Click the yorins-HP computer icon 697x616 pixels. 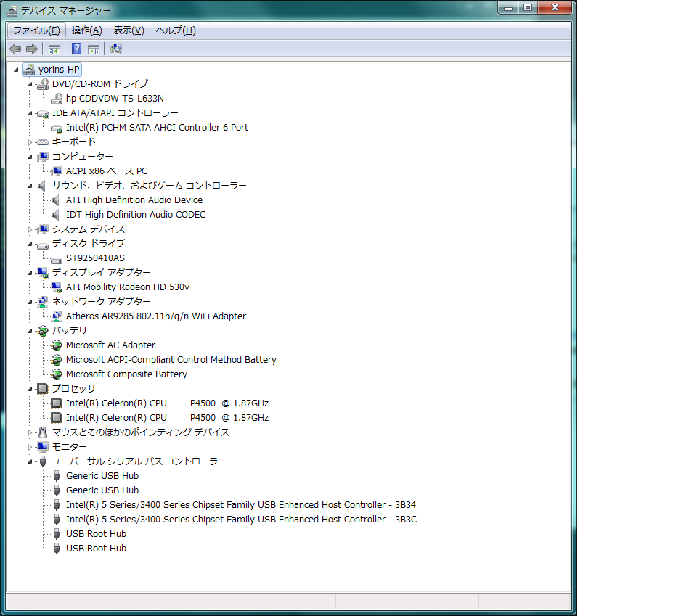coord(29,70)
